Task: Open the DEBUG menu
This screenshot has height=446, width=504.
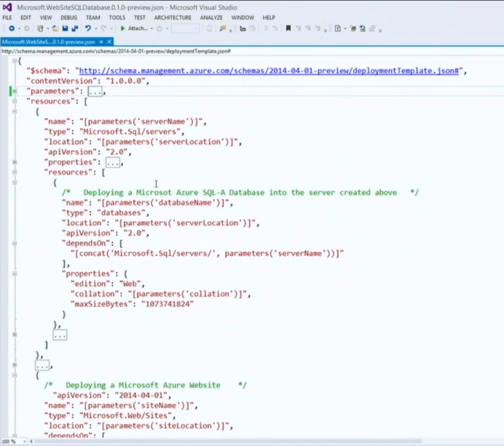Action: click(x=69, y=17)
